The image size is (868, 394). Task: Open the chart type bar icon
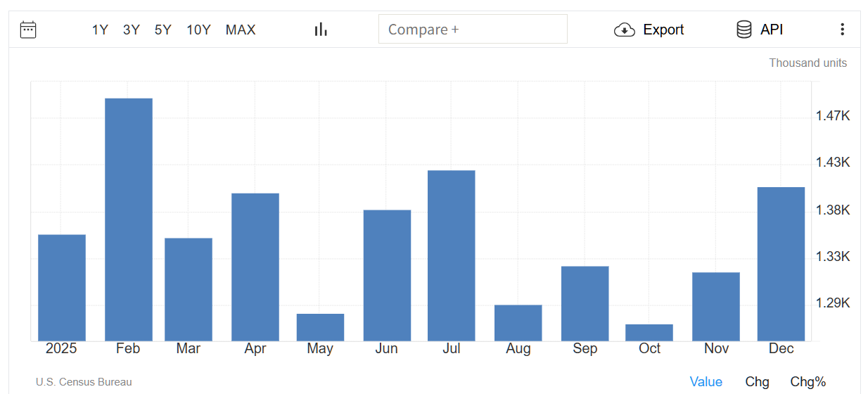[321, 30]
